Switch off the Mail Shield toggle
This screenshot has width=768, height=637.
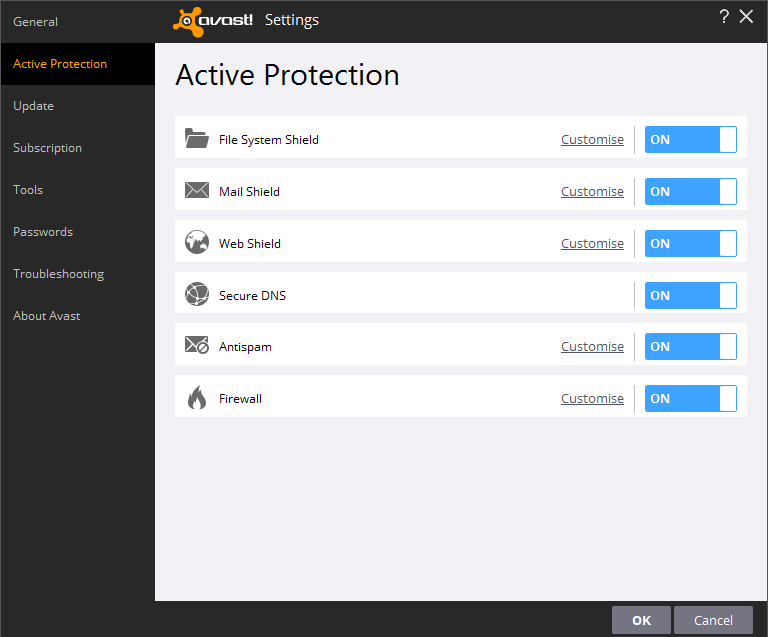pos(690,191)
